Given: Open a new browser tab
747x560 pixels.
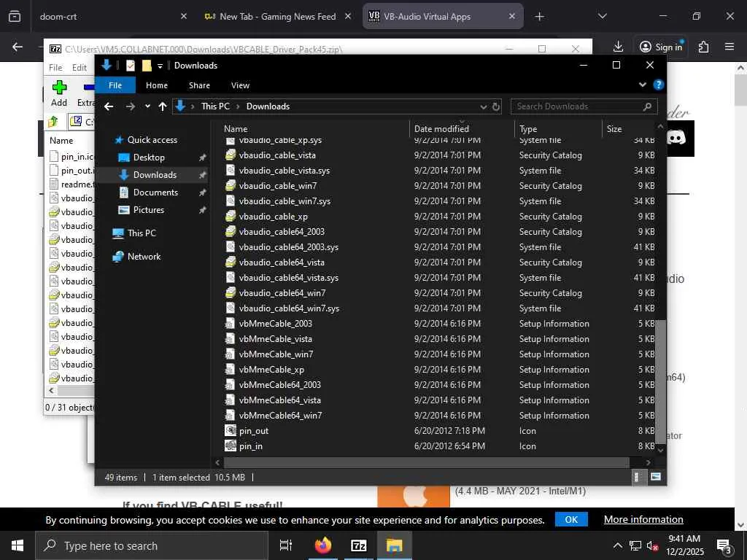Looking at the screenshot, I should pos(539,17).
